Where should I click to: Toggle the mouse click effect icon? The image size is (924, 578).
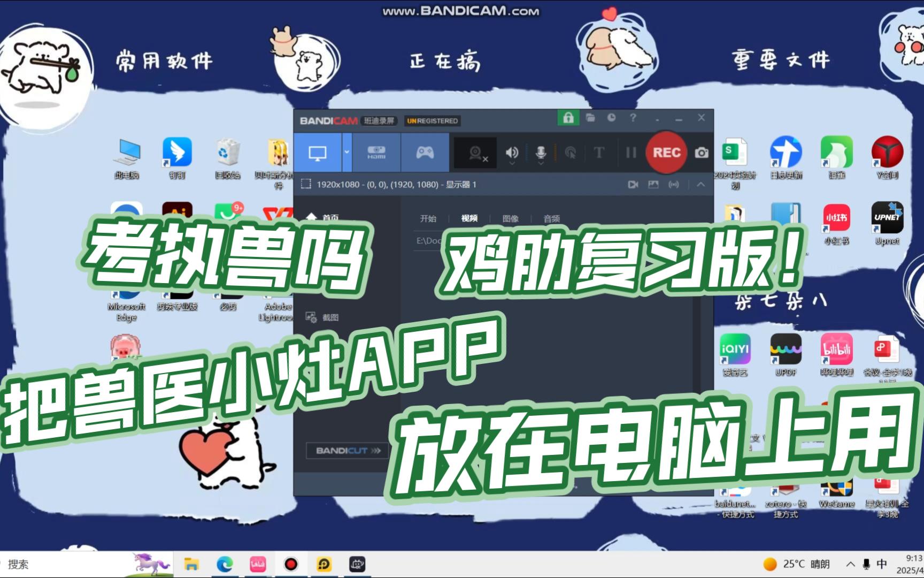(x=570, y=153)
